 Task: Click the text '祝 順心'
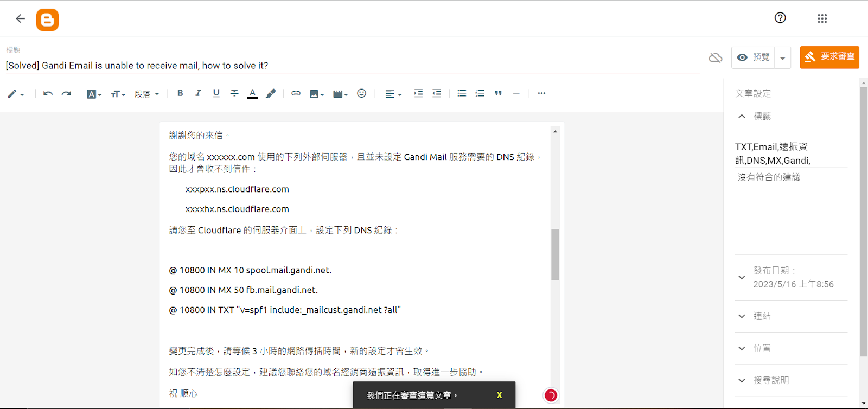point(183,393)
